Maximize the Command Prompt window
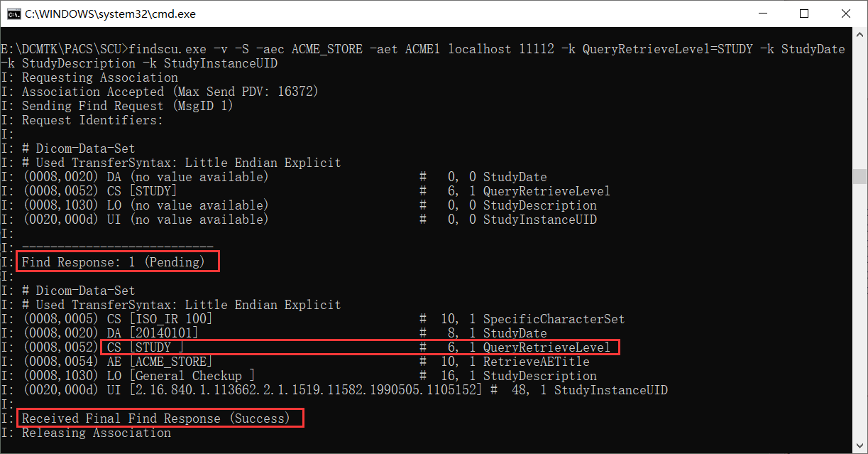Image resolution: width=868 pixels, height=454 pixels. [x=804, y=13]
